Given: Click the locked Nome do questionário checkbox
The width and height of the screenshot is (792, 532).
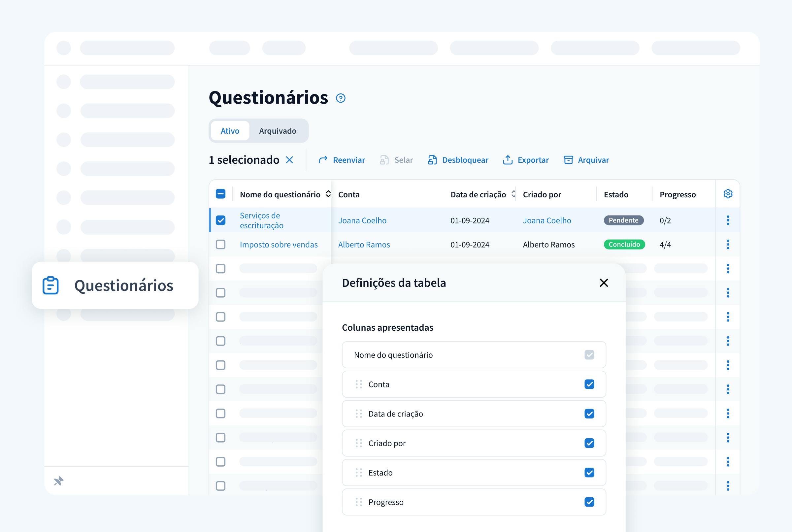Looking at the screenshot, I should 589,355.
